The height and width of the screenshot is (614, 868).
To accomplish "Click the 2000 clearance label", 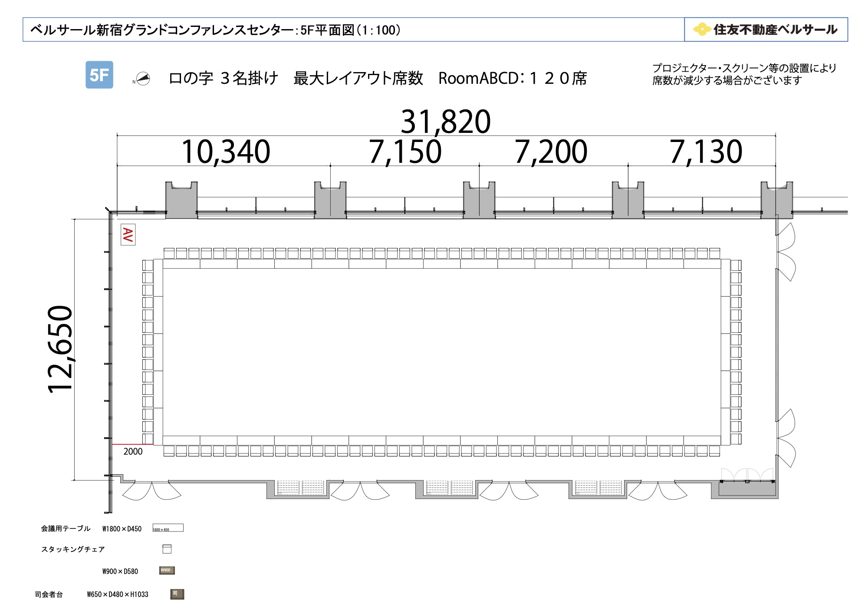I will 133,452.
